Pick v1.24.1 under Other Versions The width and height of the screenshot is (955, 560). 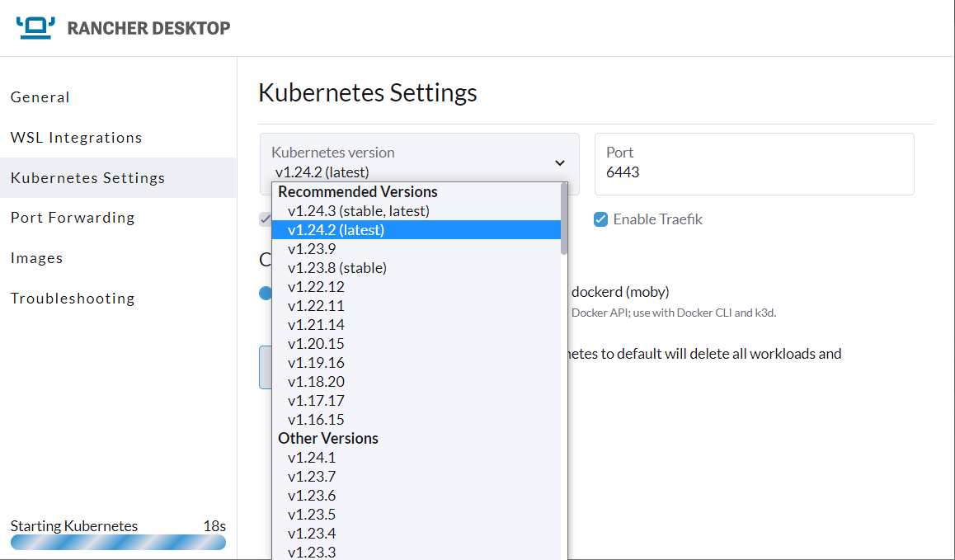416,457
